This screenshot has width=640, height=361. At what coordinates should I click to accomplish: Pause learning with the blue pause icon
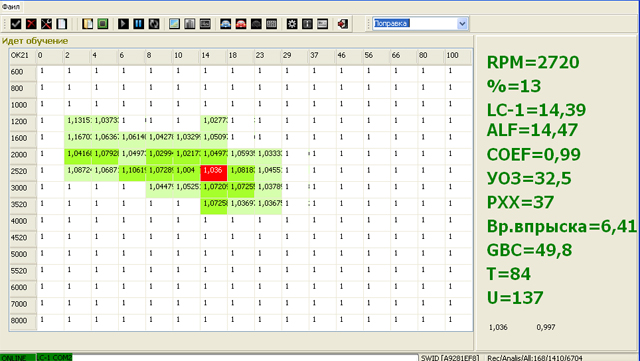pos(138,24)
